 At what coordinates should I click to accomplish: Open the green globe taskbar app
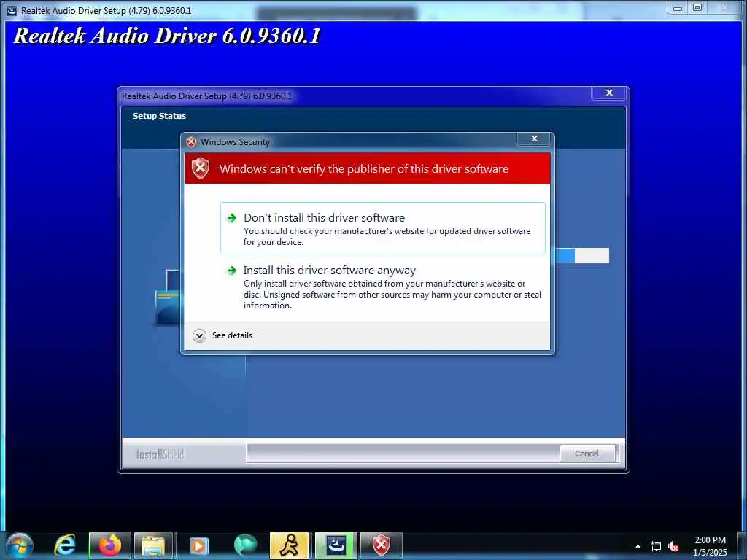(x=245, y=545)
